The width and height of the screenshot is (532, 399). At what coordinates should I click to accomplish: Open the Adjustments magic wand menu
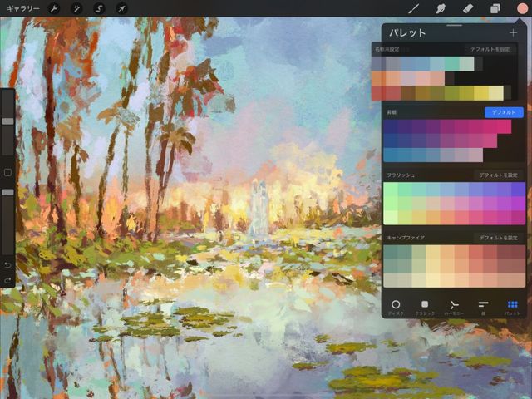click(76, 8)
